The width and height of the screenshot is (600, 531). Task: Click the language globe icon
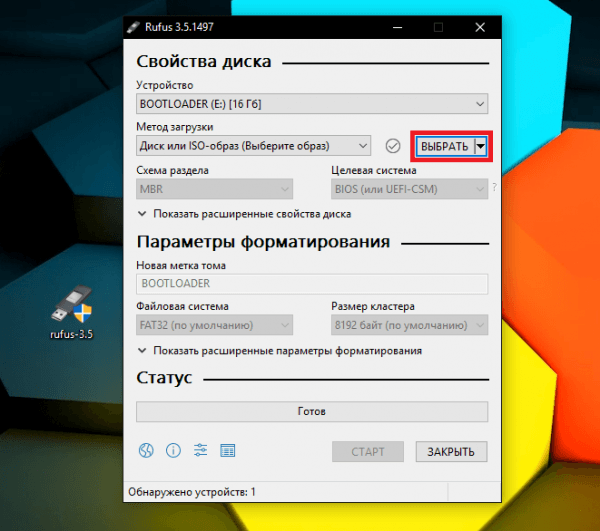point(146,451)
